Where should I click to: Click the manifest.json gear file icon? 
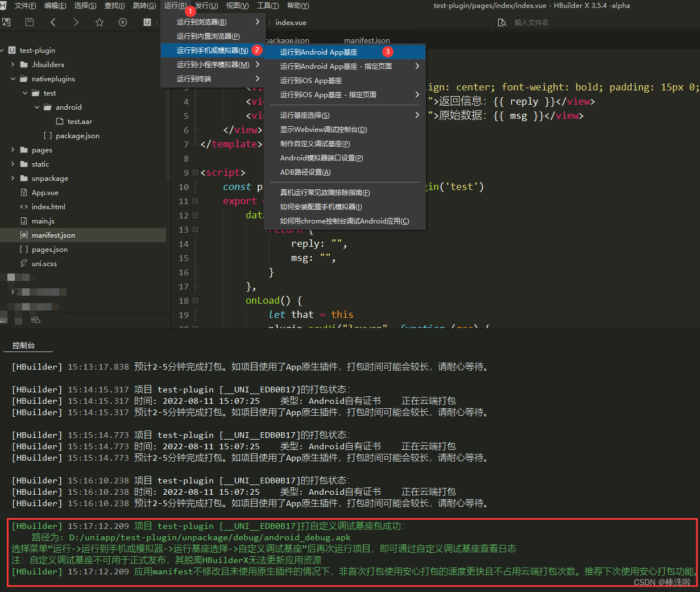pos(24,235)
